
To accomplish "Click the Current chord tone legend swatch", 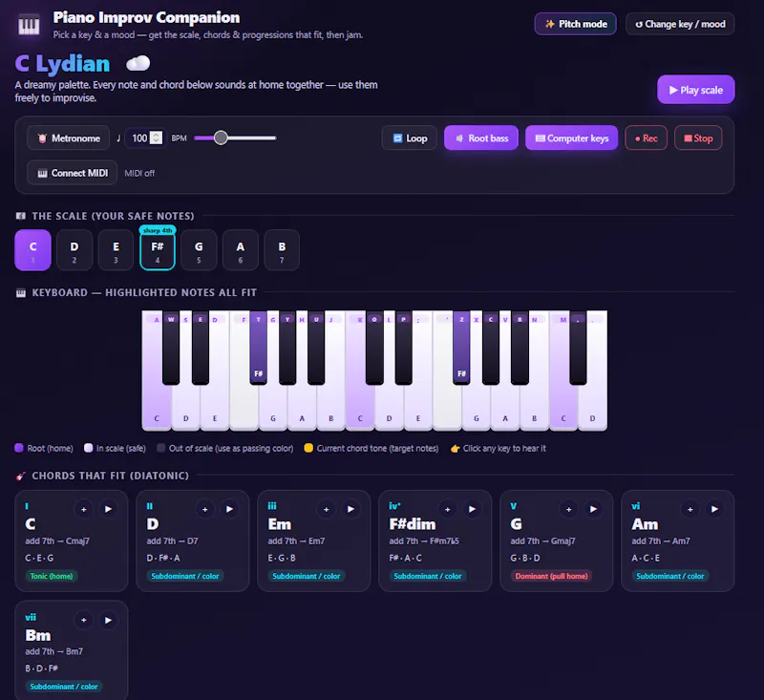I will pos(308,448).
